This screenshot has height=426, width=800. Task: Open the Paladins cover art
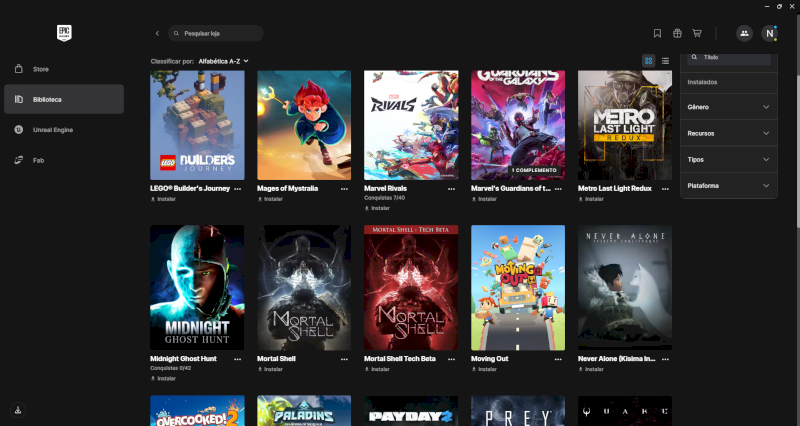click(304, 411)
